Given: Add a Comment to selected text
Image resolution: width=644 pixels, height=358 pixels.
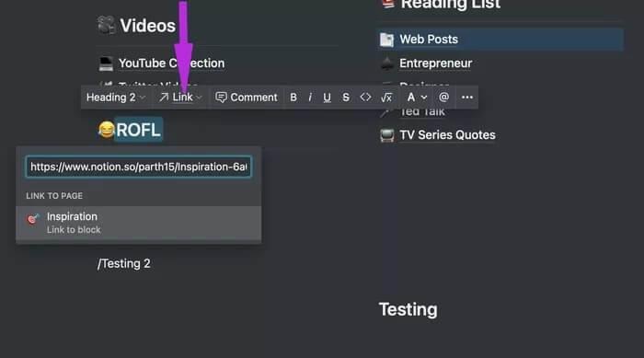Looking at the screenshot, I should [247, 98].
